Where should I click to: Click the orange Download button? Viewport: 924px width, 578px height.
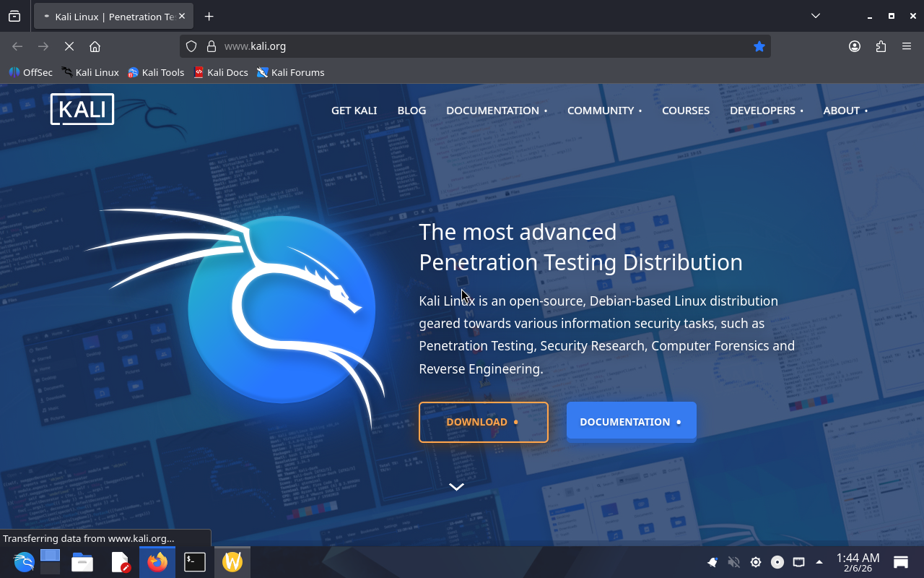483,422
